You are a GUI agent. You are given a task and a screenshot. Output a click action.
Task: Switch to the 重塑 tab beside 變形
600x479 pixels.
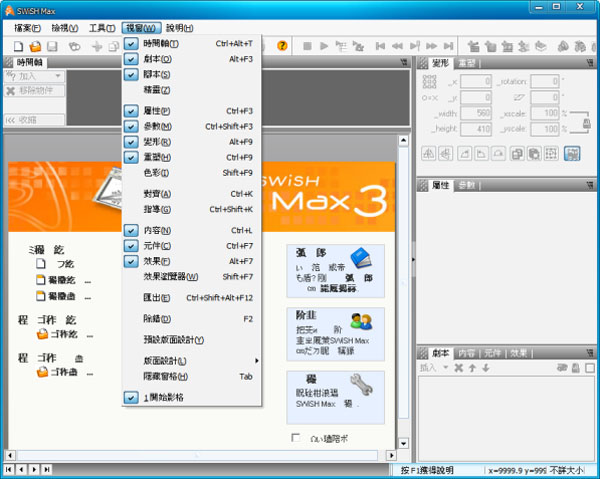coord(466,64)
